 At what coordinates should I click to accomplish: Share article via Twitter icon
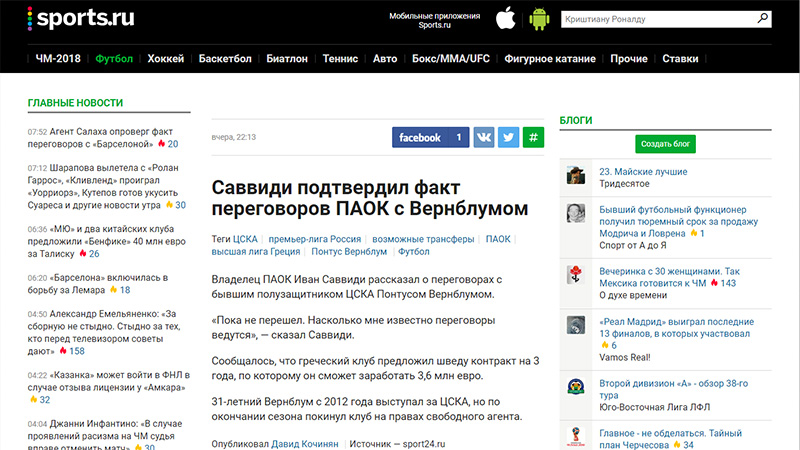tap(508, 137)
